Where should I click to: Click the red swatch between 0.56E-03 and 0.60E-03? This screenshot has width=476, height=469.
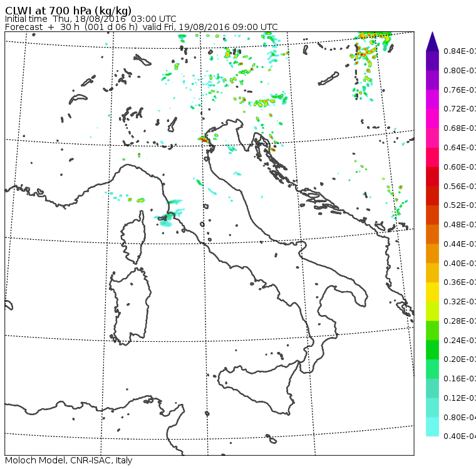coord(432,177)
